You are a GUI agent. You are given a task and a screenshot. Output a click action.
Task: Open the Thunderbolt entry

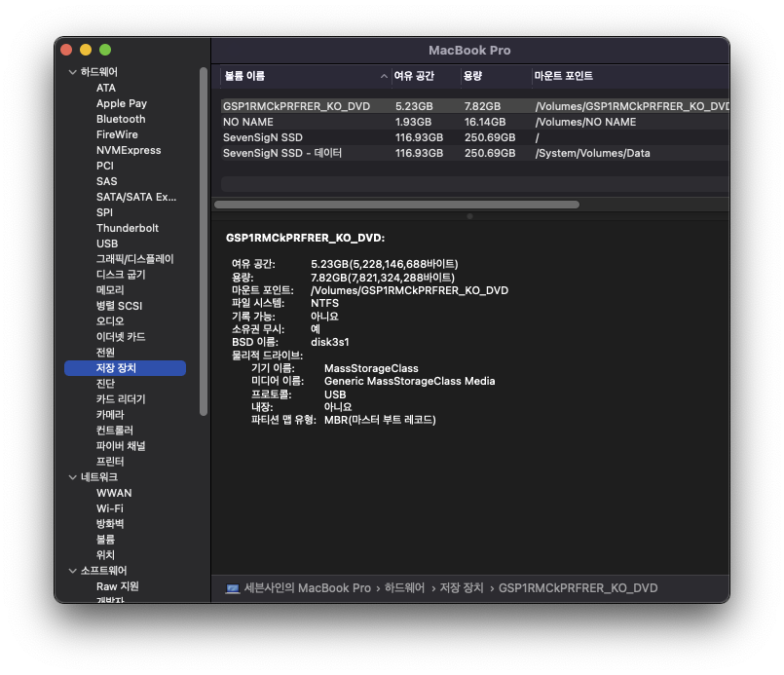128,228
